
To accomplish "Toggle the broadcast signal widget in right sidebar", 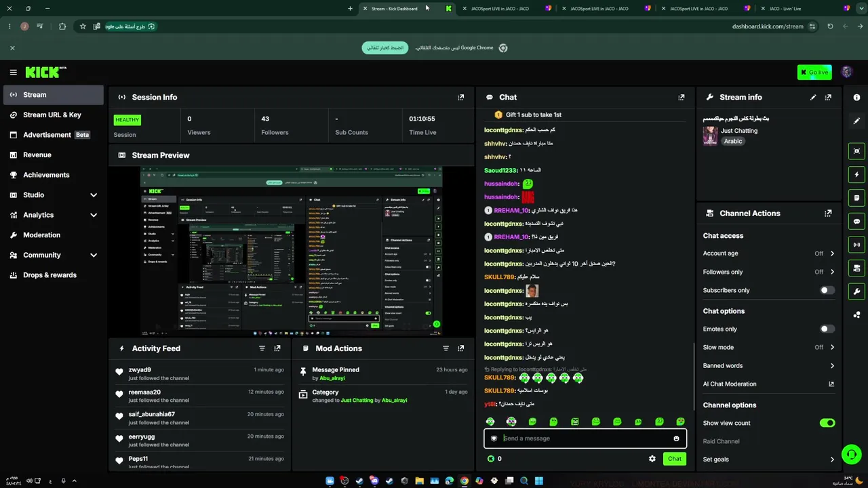I will click(x=856, y=245).
